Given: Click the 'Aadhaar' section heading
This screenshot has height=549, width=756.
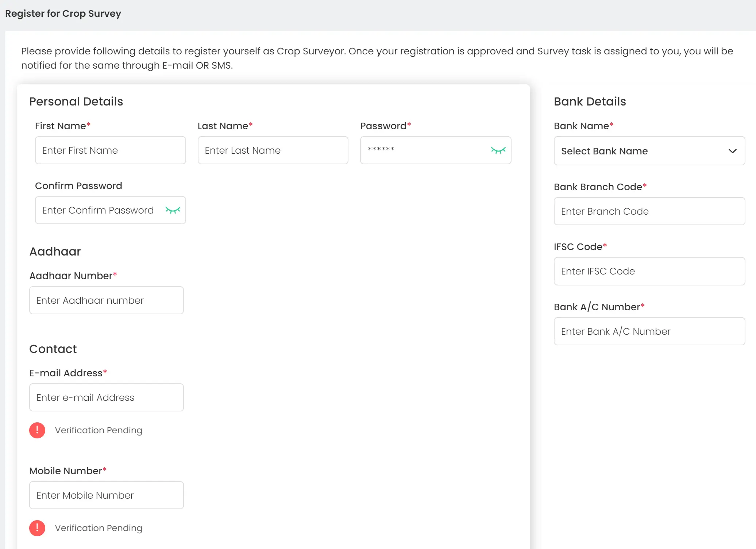Looking at the screenshot, I should click(x=55, y=252).
